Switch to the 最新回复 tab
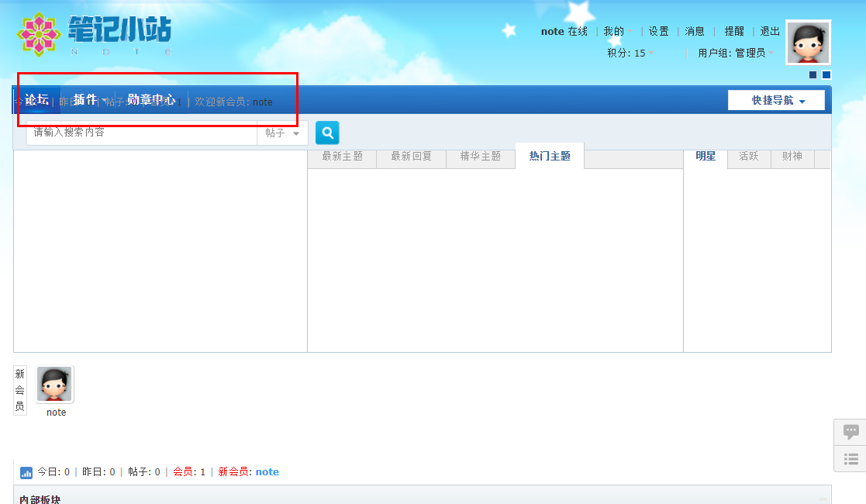This screenshot has height=504, width=866. (411, 157)
